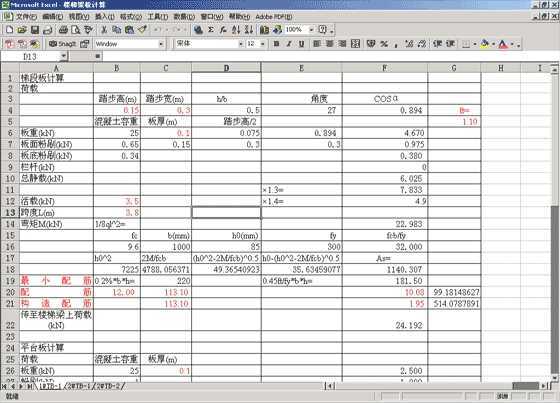
Task: Expand the SnagIt Window input dropdown
Action: (x=161, y=44)
